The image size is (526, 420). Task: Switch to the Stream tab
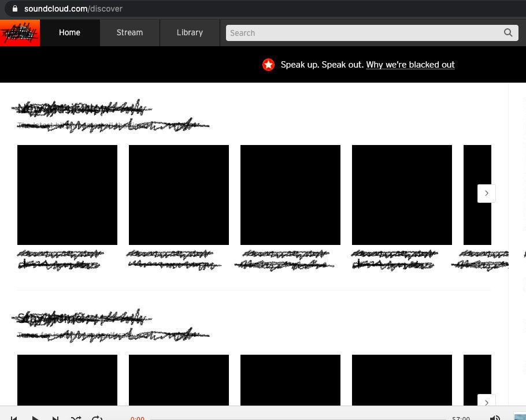point(130,33)
